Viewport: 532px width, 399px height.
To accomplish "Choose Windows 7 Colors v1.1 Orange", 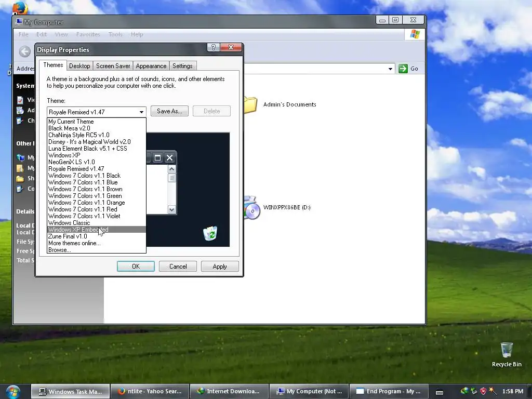I will pyautogui.click(x=97, y=203).
